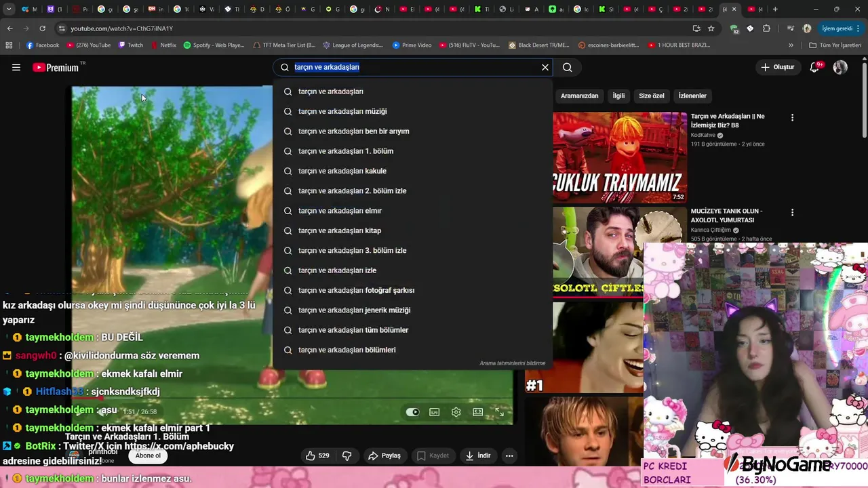
Task: Open more actions three-dot menu below video
Action: [x=509, y=455]
